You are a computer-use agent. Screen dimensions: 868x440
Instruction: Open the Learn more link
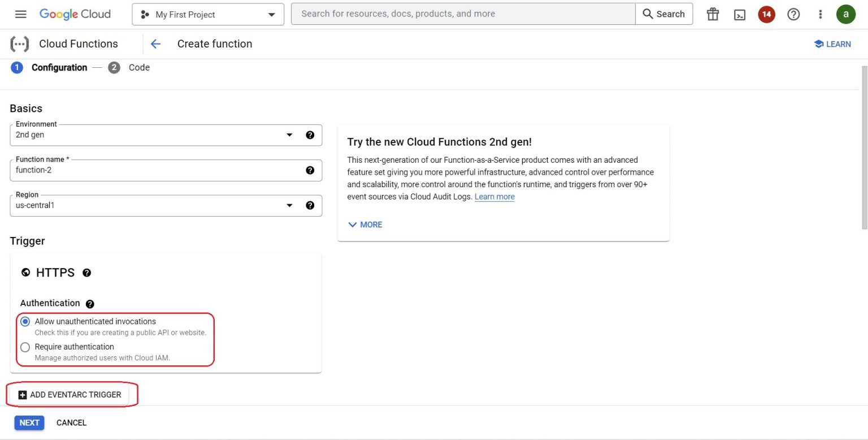click(494, 196)
